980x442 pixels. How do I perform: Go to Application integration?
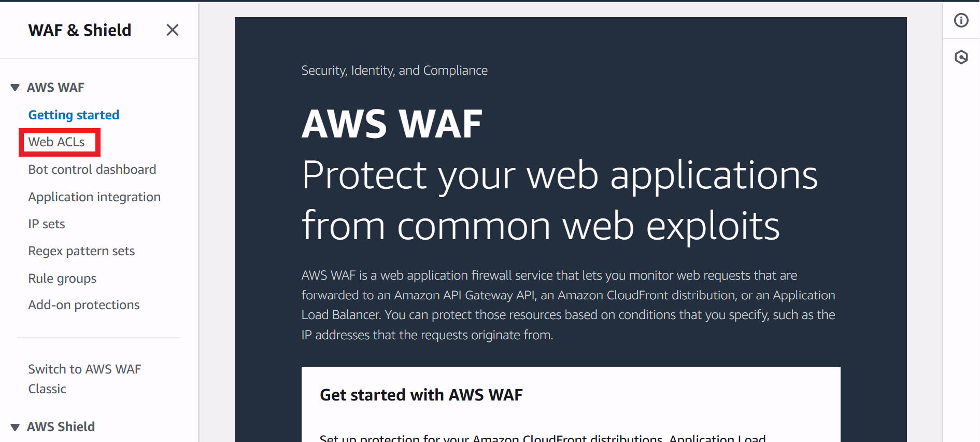[x=94, y=197]
